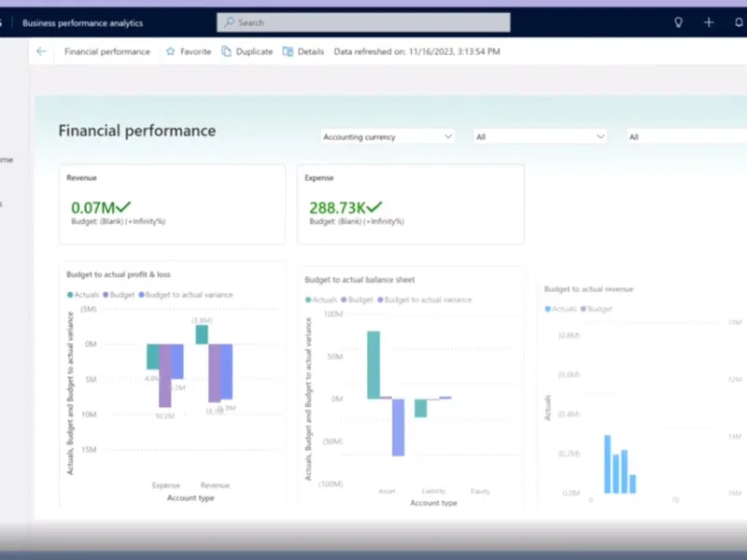Click the Duplicate report icon

pos(227,51)
